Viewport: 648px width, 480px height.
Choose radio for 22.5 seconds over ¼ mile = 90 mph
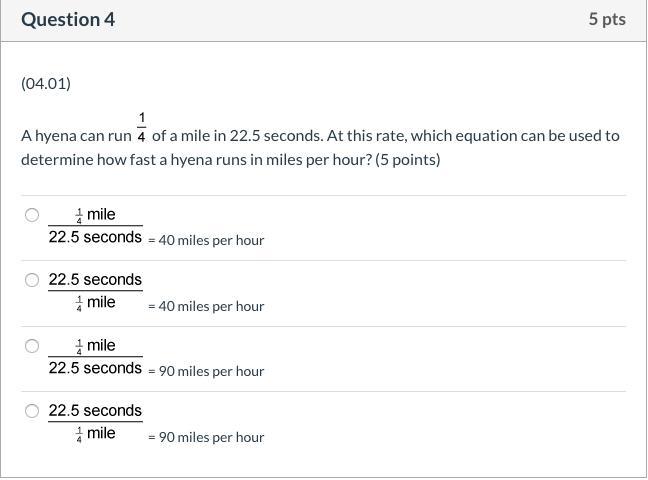tap(32, 411)
